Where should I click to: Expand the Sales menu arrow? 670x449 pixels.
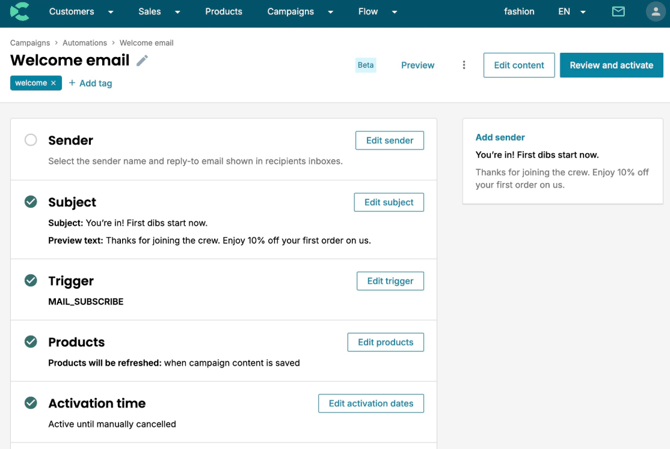click(177, 12)
